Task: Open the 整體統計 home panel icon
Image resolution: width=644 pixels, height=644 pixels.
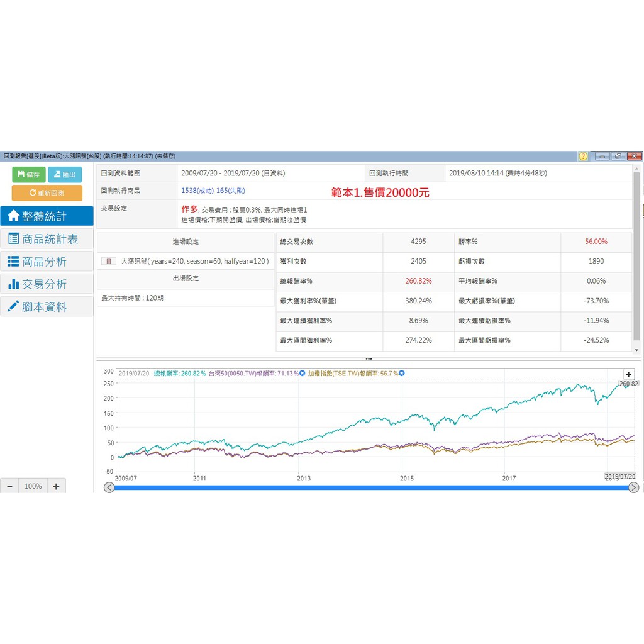Action: [x=15, y=216]
